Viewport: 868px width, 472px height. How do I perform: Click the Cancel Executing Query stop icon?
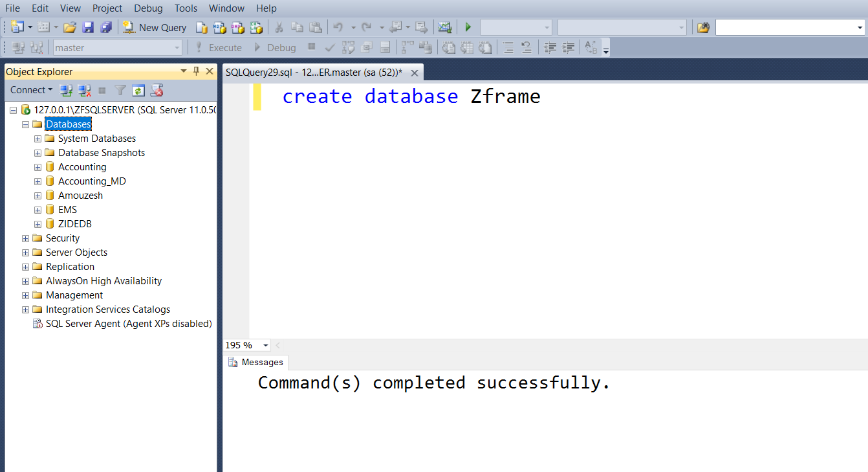[311, 47]
